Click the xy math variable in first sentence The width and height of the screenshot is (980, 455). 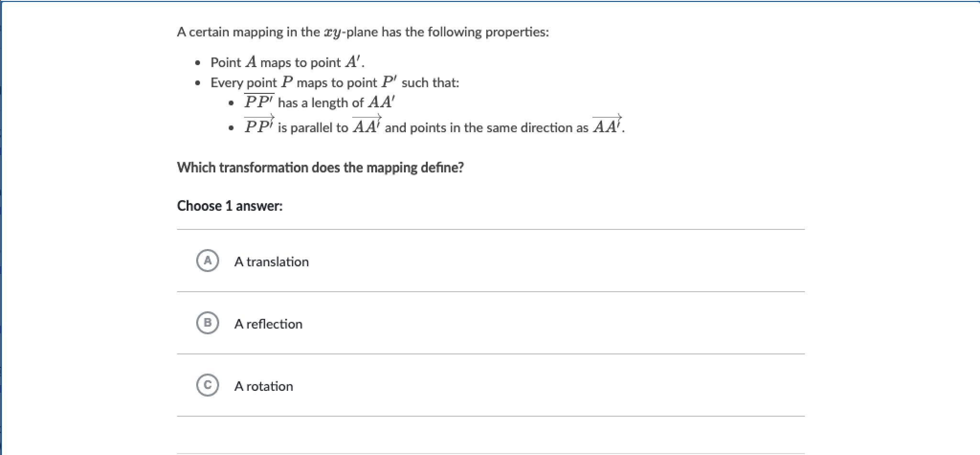[334, 33]
